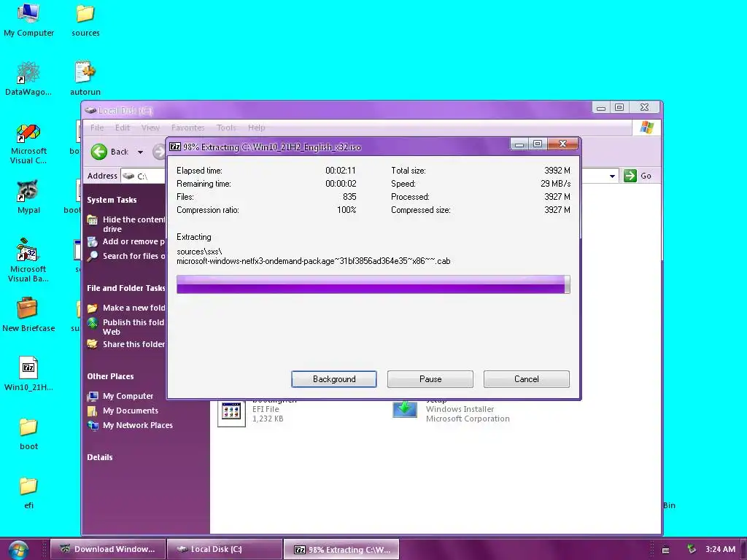Select the Mypal browser shortcut
This screenshot has height=560, width=747.
[28, 197]
